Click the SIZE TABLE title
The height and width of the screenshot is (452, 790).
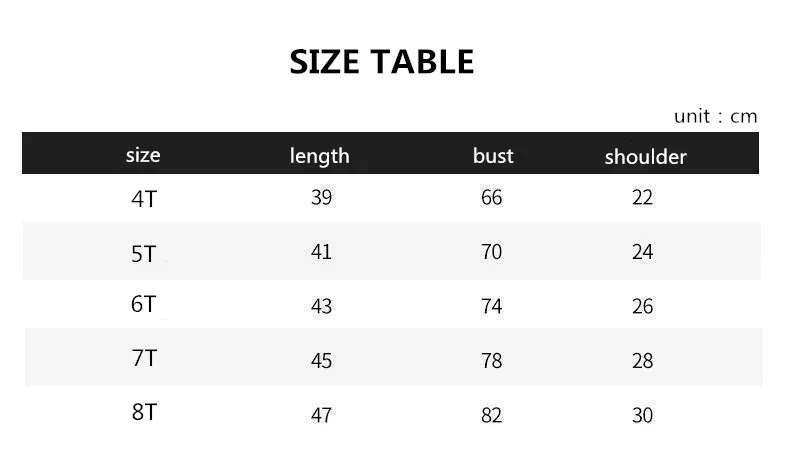tap(381, 62)
